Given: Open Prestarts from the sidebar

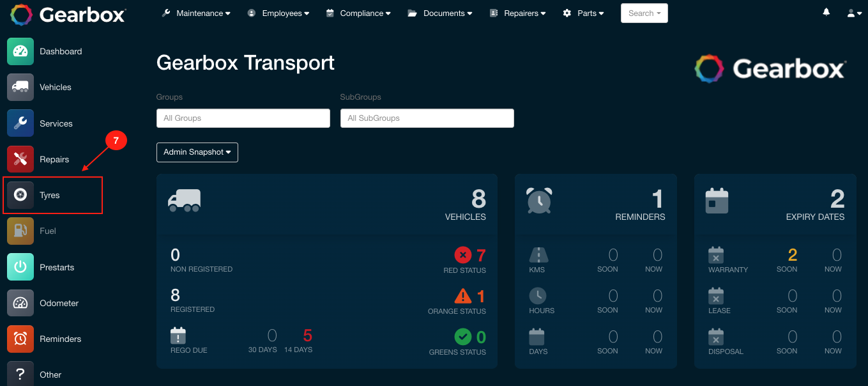Looking at the screenshot, I should [x=57, y=267].
